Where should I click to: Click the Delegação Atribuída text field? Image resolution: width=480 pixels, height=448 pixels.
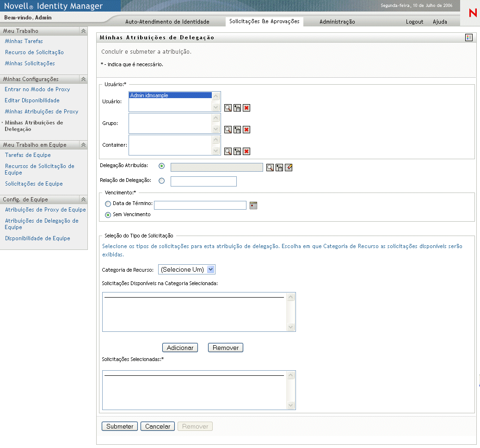pos(217,168)
